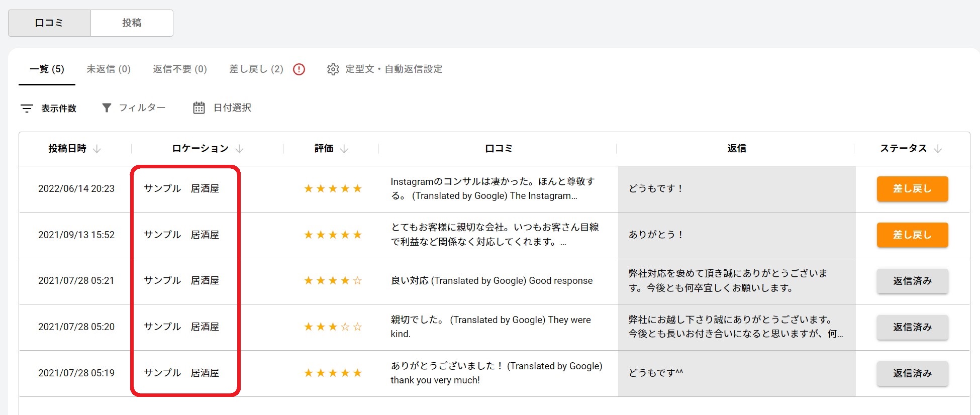Viewport: 980px width, 415px height.
Task: Click the 表示件数 list lines icon
Action: [x=27, y=108]
